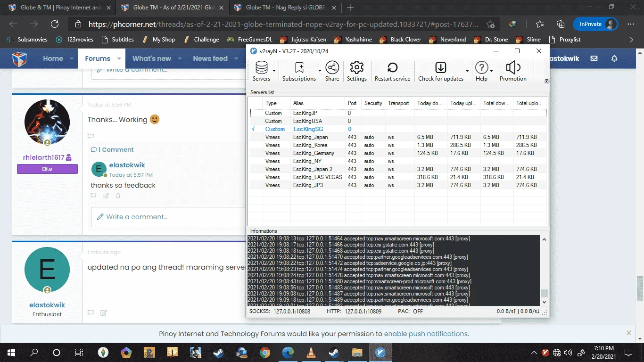Click Check for updates in v2rayN
Viewport: 644px width, 362px height.
pyautogui.click(x=441, y=72)
